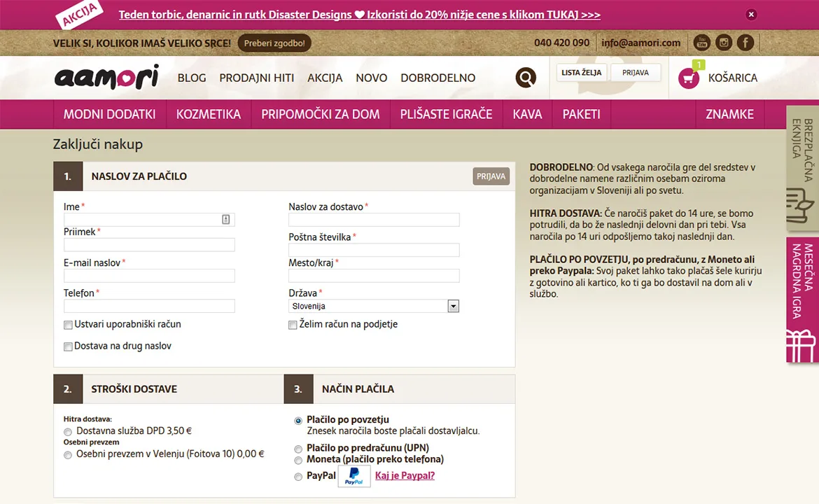This screenshot has width=819, height=504.
Task: Choose Plačilo po povzetju payment
Action: (x=298, y=421)
